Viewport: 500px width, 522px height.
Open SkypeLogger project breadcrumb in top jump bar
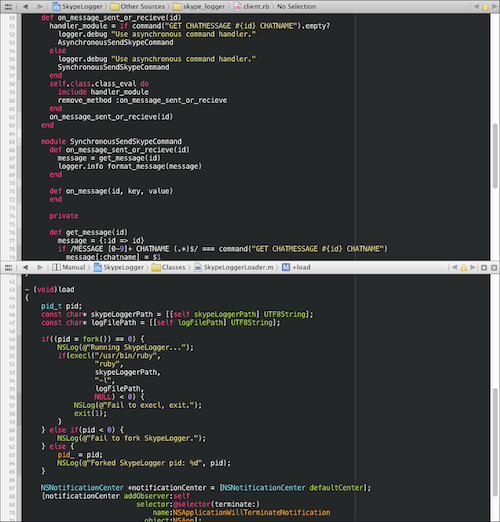[x=78, y=7]
